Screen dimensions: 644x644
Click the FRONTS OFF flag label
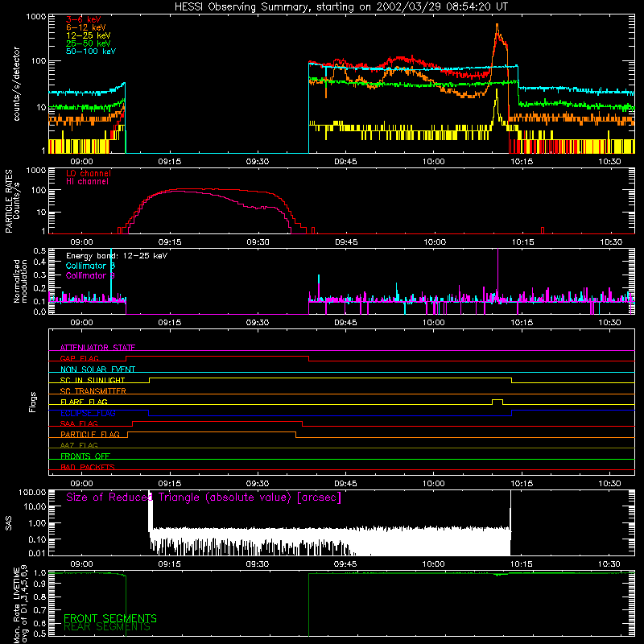coord(85,456)
